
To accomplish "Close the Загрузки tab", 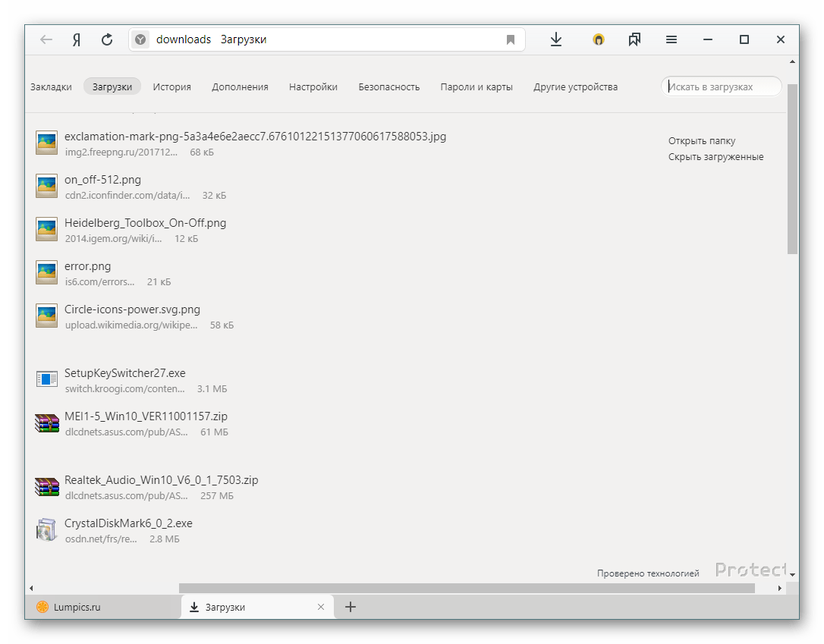I will click(321, 607).
